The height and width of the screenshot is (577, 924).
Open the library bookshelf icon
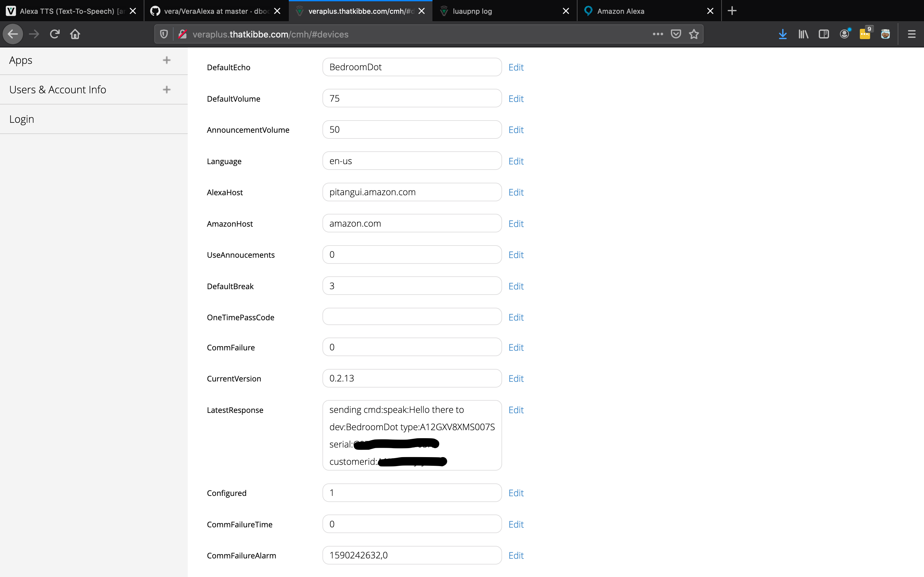tap(803, 34)
